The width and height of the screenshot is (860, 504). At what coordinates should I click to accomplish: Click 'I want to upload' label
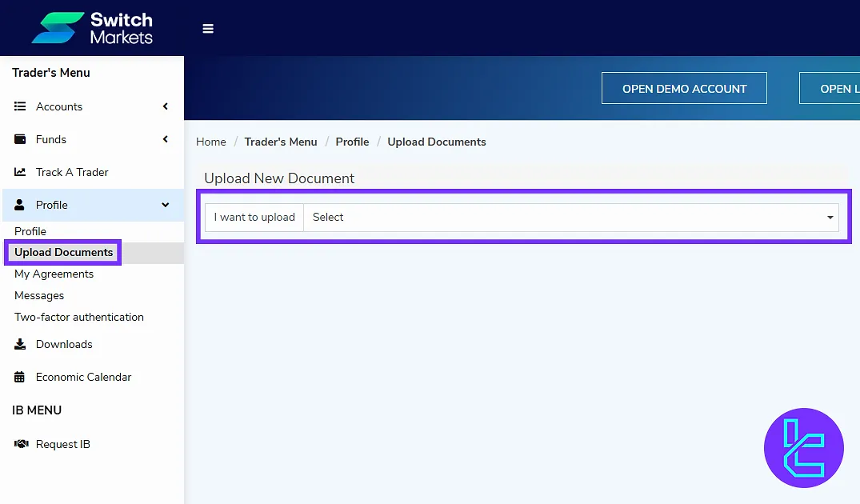[x=254, y=217]
